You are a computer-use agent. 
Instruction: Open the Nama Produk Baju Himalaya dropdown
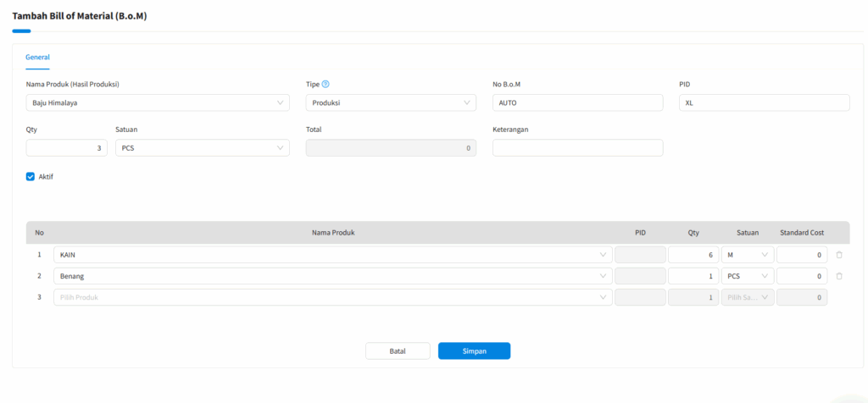coord(158,102)
